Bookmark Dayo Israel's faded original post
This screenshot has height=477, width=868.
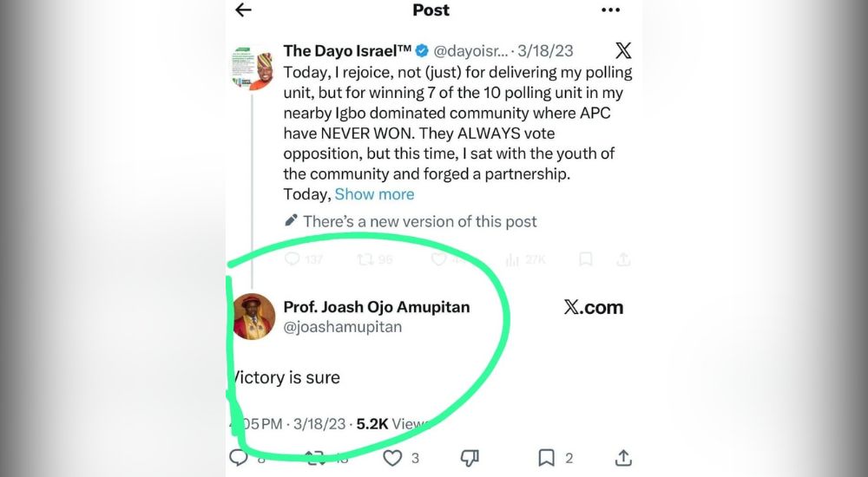(586, 258)
